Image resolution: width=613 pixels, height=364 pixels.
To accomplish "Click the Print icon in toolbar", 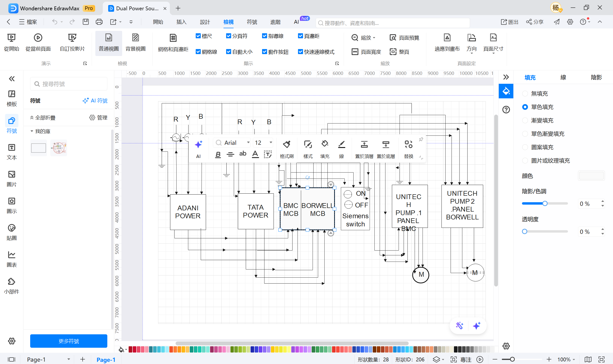I will click(x=99, y=22).
